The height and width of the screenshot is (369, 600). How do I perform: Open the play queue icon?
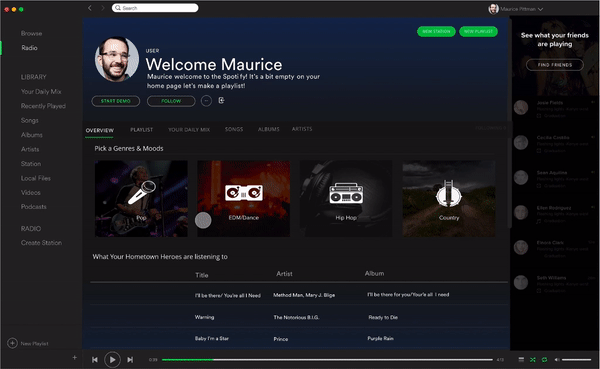coord(521,359)
